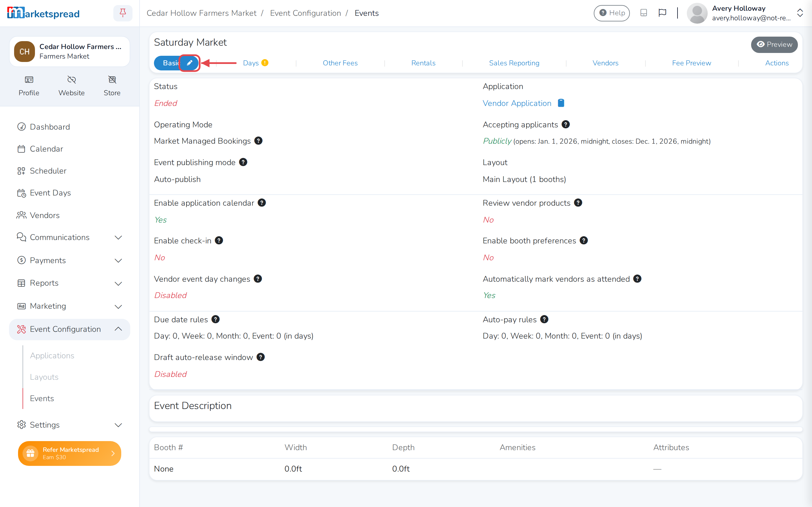Open the book documentation icon in header

[644, 13]
